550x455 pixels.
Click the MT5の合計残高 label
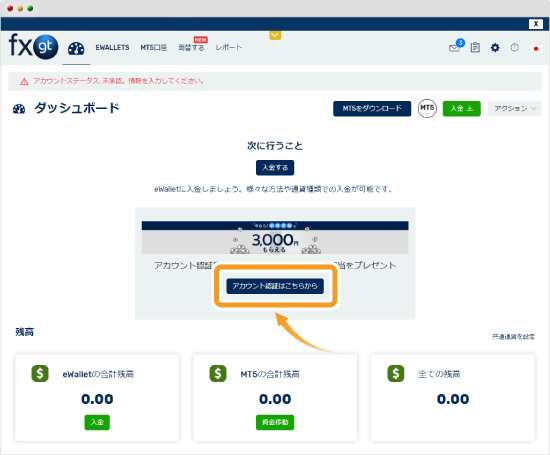tap(270, 374)
